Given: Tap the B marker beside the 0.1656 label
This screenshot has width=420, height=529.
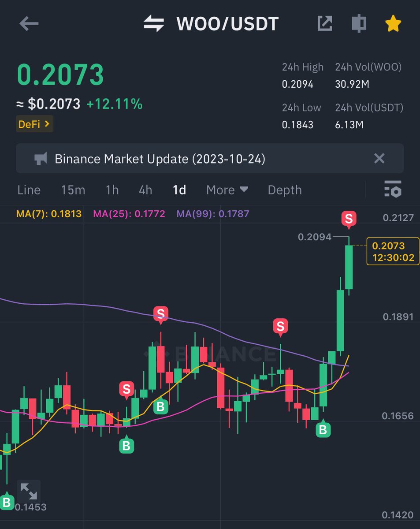Looking at the screenshot, I should coord(323,428).
